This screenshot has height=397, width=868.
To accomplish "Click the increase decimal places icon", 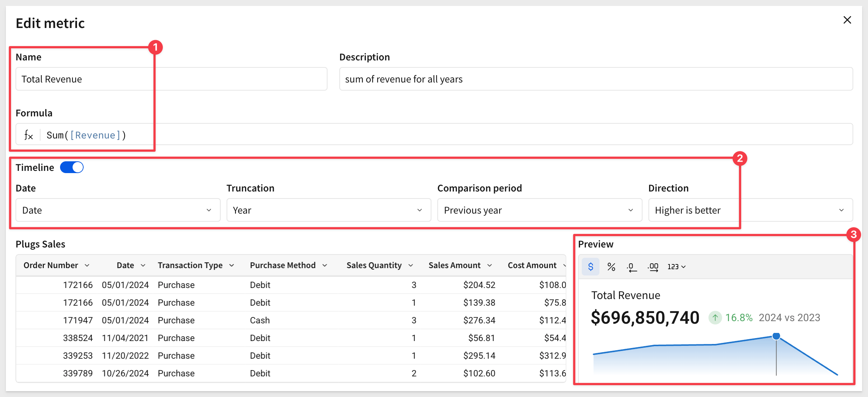I will click(653, 267).
